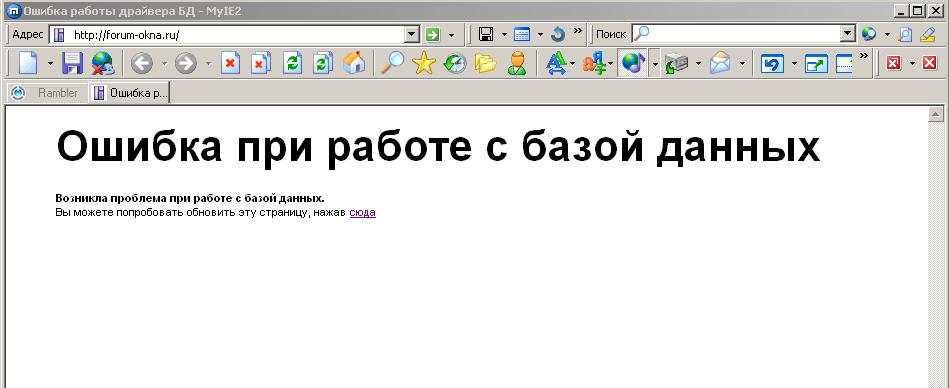The image size is (949, 388).
Task: Stop loading all pages
Action: 261,63
